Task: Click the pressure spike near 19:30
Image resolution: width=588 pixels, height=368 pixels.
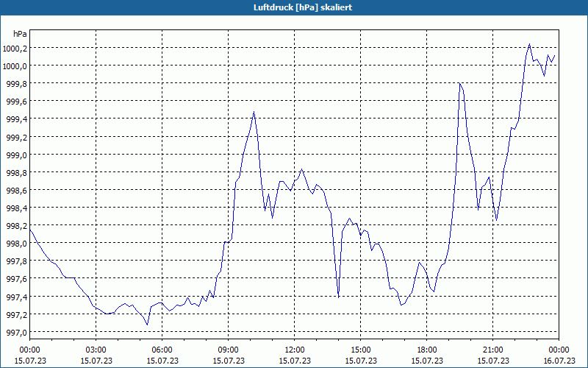Action: coord(459,83)
